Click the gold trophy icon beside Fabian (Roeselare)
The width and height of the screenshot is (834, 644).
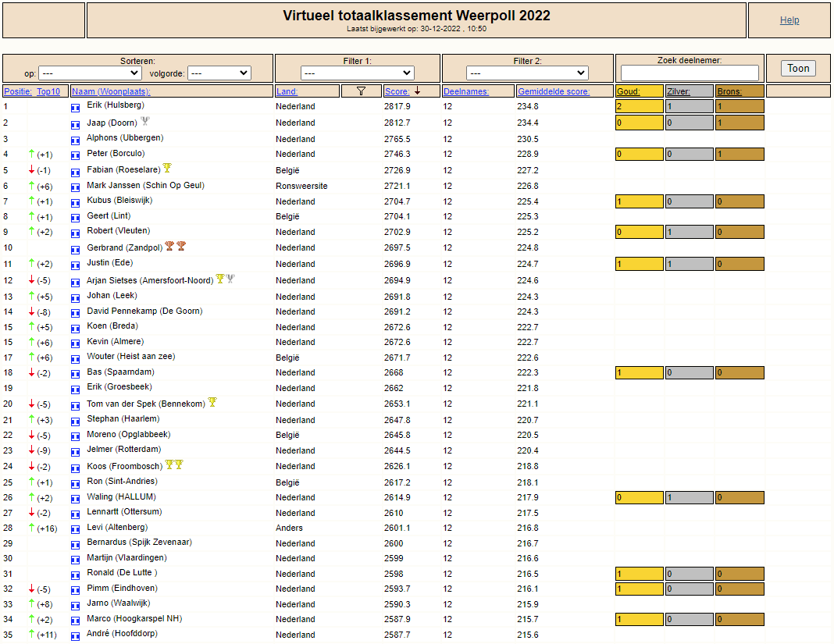[167, 168]
